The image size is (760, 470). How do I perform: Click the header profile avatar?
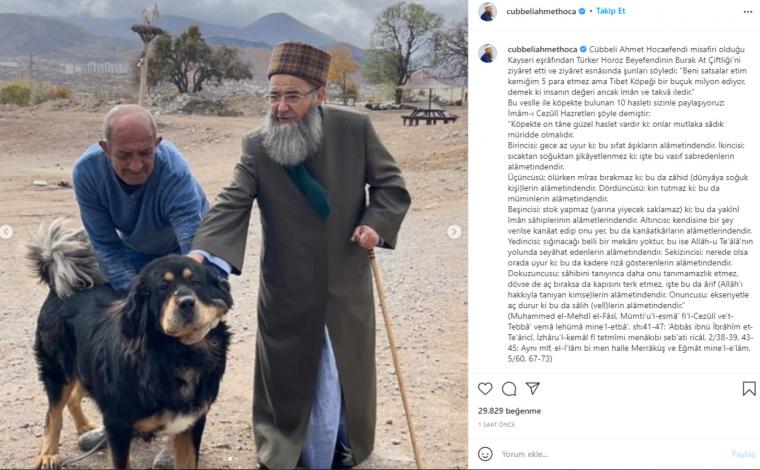488,12
